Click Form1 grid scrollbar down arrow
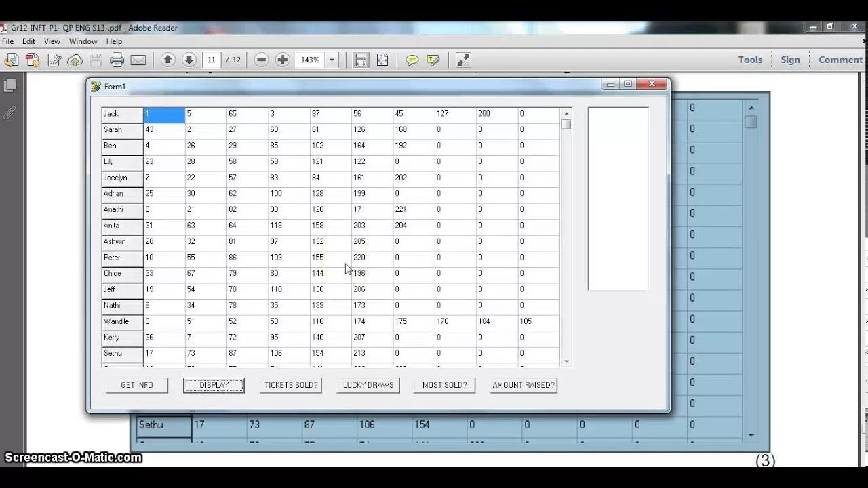 (x=566, y=361)
